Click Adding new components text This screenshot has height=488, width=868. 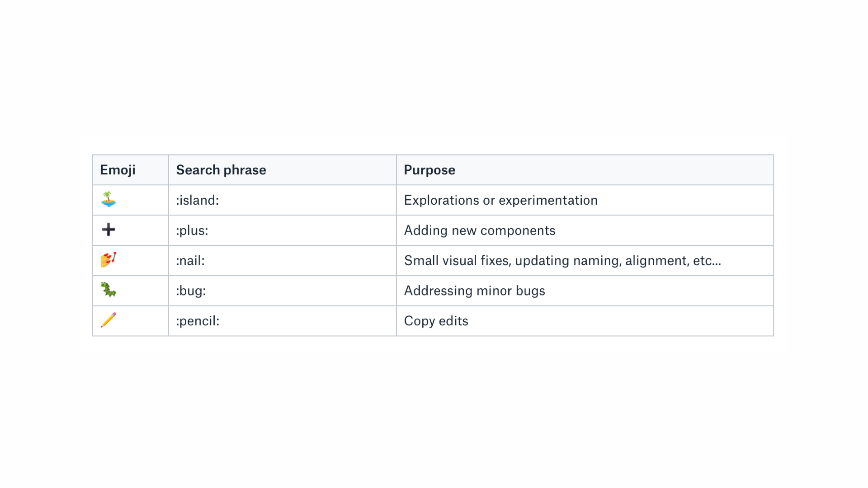pyautogui.click(x=479, y=230)
